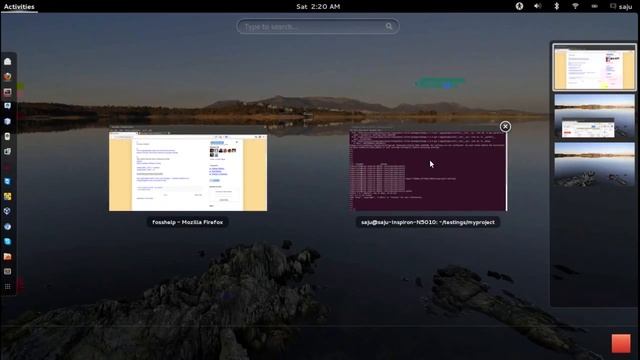Close the terminal window with its X button
The image size is (640, 360).
point(505,127)
